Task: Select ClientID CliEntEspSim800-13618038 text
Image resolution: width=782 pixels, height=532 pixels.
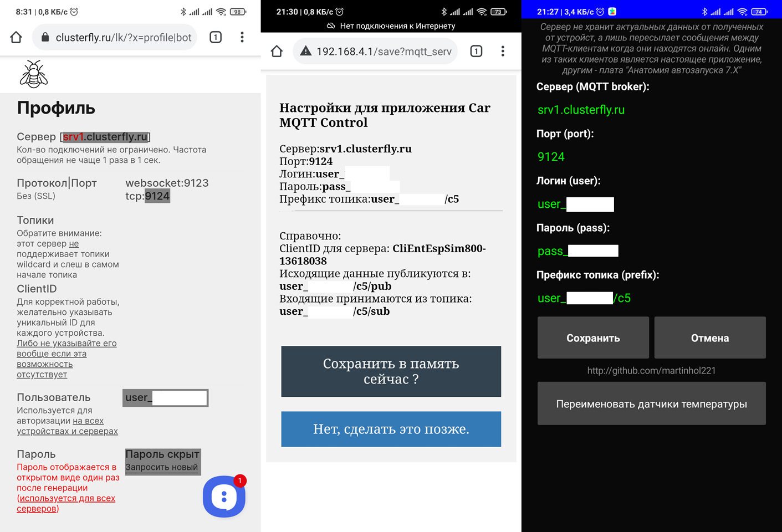Action: pyautogui.click(x=382, y=255)
